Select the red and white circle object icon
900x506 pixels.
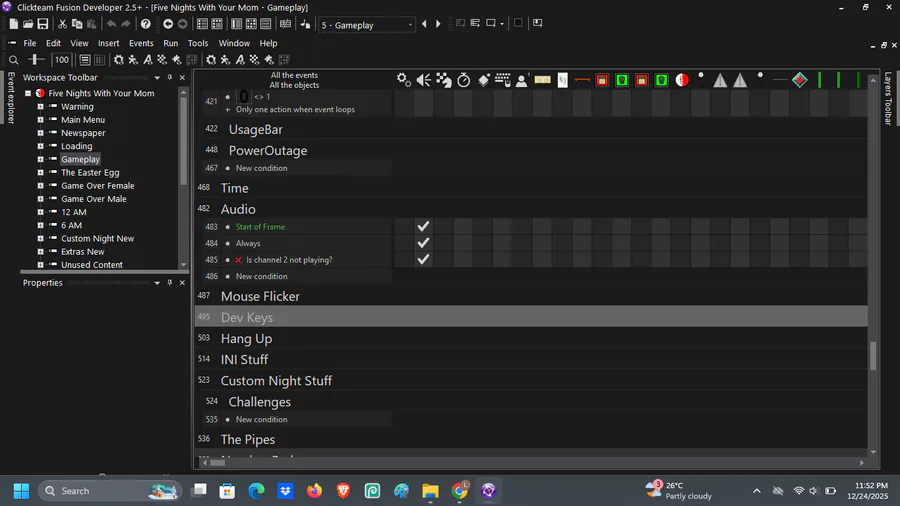pyautogui.click(x=682, y=80)
